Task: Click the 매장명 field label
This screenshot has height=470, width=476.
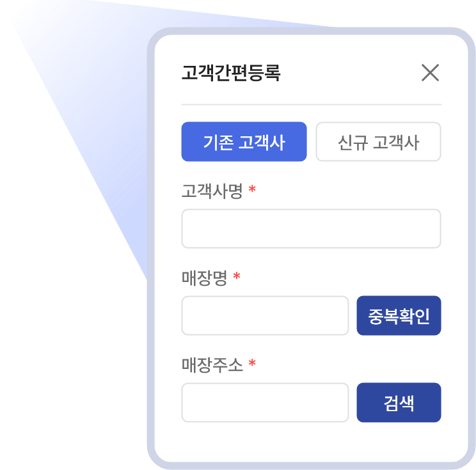Action: (x=204, y=278)
